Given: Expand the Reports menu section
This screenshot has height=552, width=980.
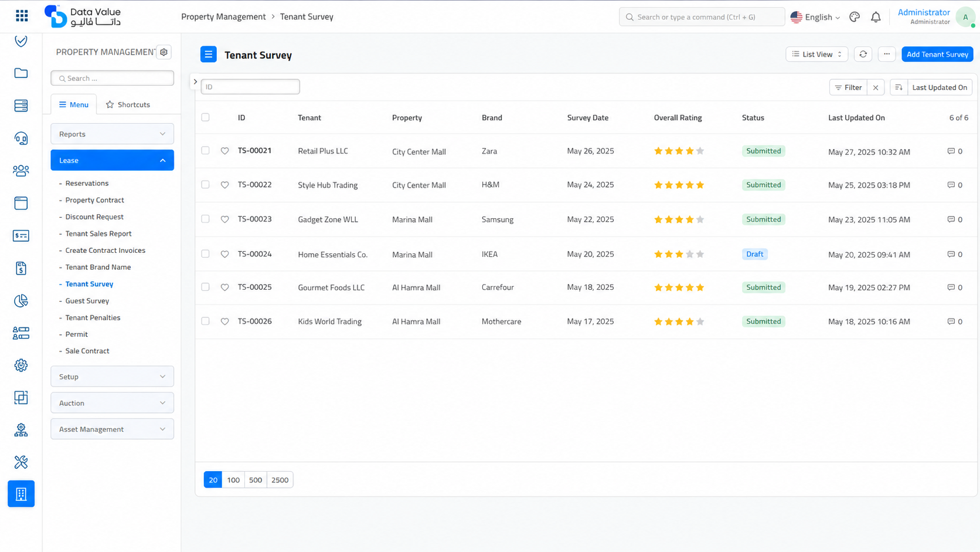Looking at the screenshot, I should (113, 134).
